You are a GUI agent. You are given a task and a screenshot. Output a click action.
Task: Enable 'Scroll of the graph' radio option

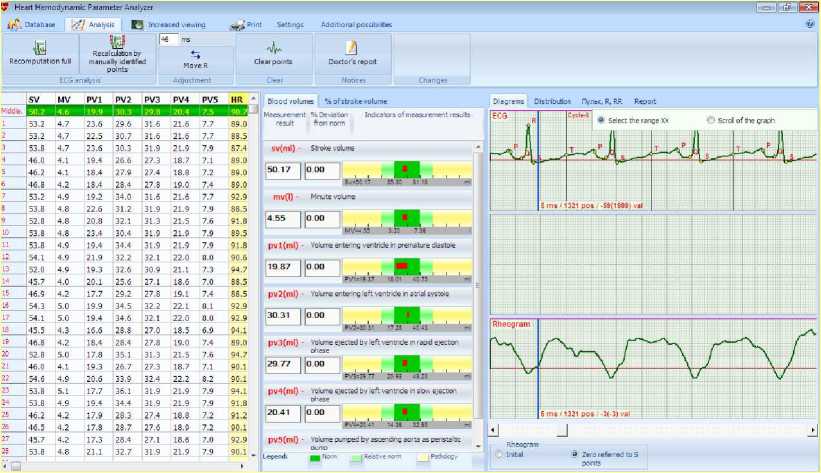point(711,120)
